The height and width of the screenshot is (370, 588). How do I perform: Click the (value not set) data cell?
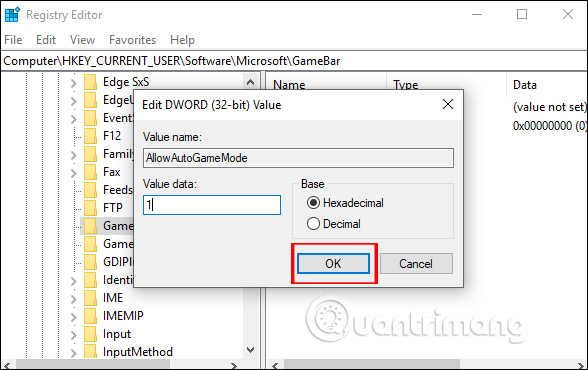(x=549, y=107)
